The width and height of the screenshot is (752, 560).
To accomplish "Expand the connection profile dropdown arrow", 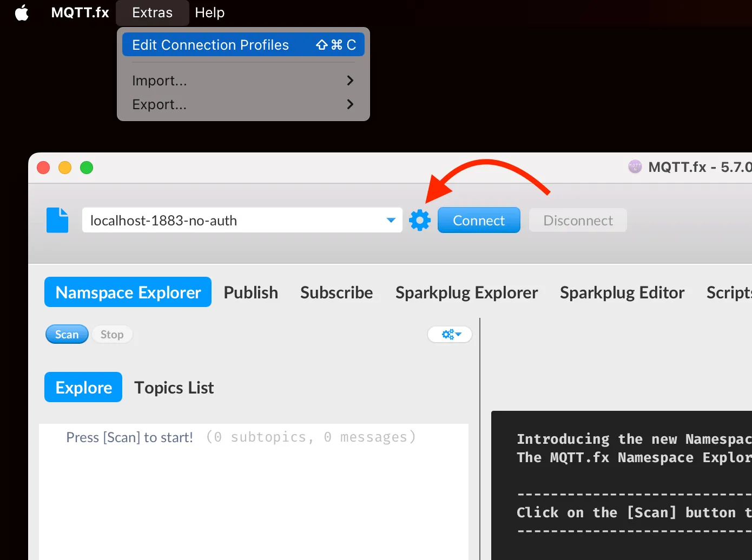I will [391, 221].
